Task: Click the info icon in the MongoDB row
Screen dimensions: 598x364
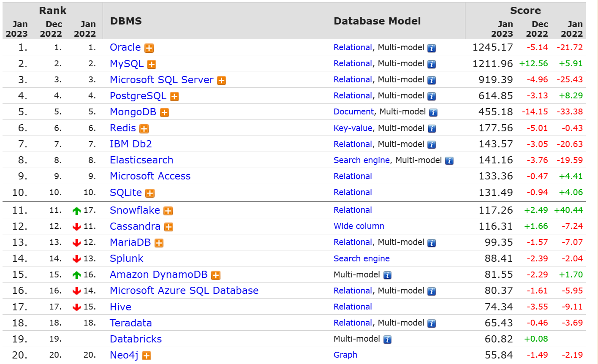Action: (x=433, y=113)
